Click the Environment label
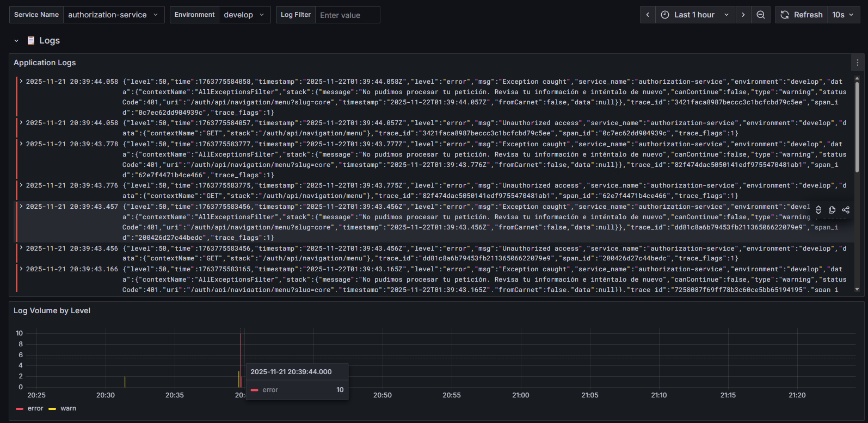The width and height of the screenshot is (868, 423). [x=195, y=15]
